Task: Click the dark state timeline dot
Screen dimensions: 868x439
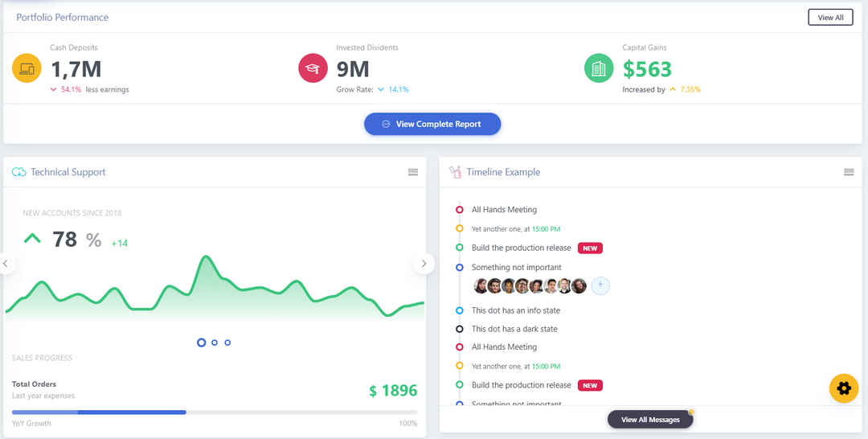Action: pos(460,329)
